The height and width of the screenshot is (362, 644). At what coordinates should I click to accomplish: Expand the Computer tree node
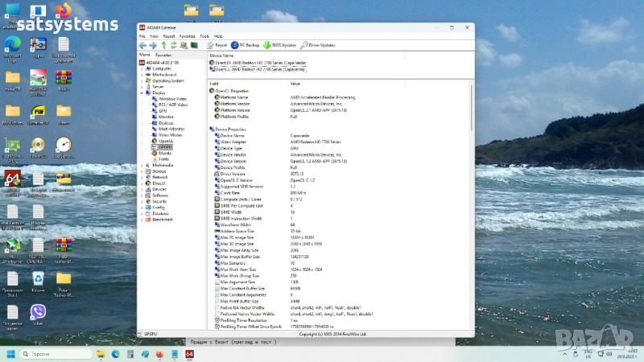pos(142,68)
